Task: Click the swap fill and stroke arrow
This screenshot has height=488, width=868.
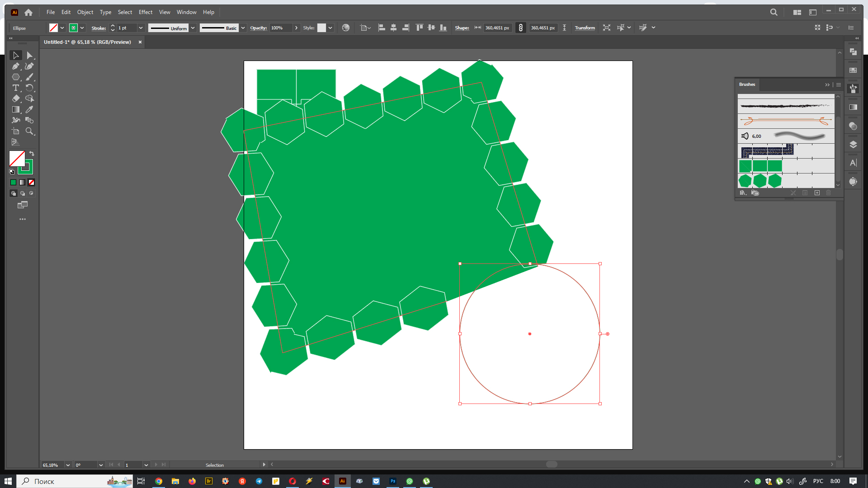Action: (x=32, y=154)
